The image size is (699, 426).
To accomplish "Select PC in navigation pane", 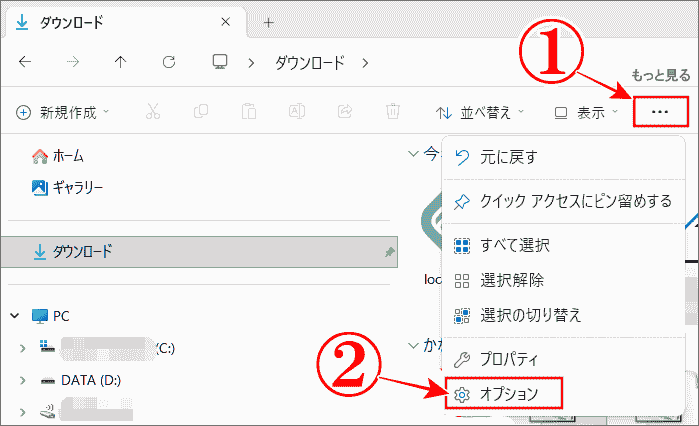I will [50, 316].
